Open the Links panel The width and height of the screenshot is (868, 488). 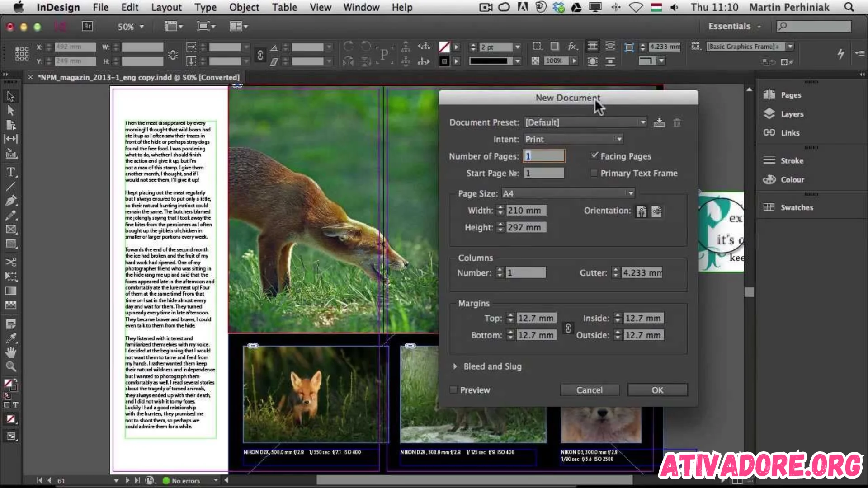coord(790,132)
